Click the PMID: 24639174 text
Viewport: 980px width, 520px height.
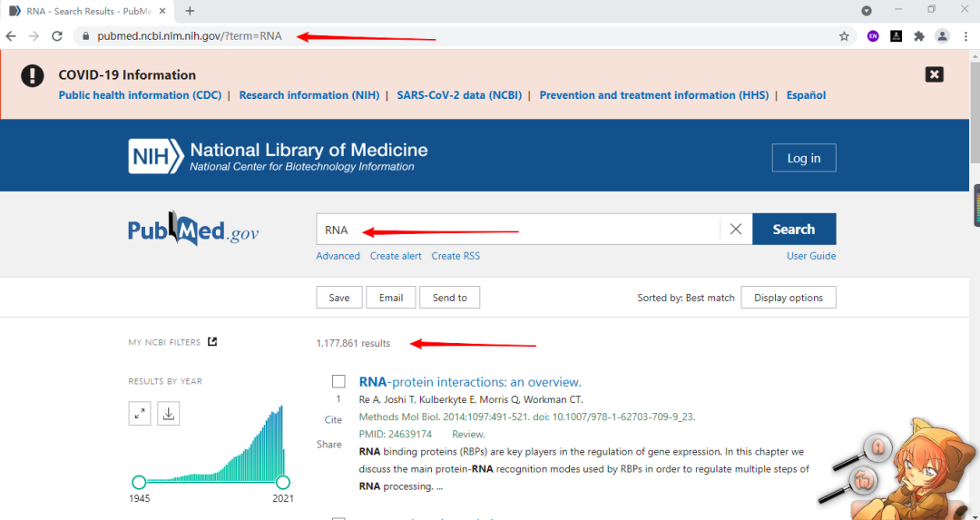pyautogui.click(x=396, y=434)
